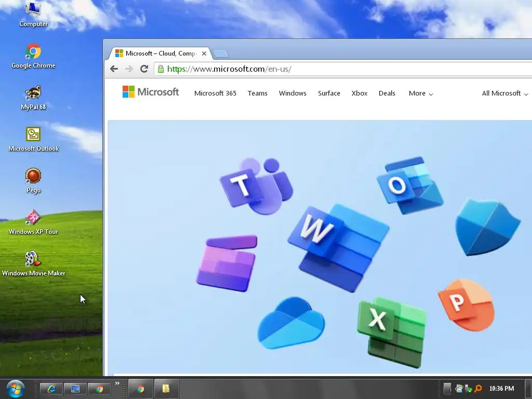Expand the More dropdown in Microsoft navigation

[421, 94]
